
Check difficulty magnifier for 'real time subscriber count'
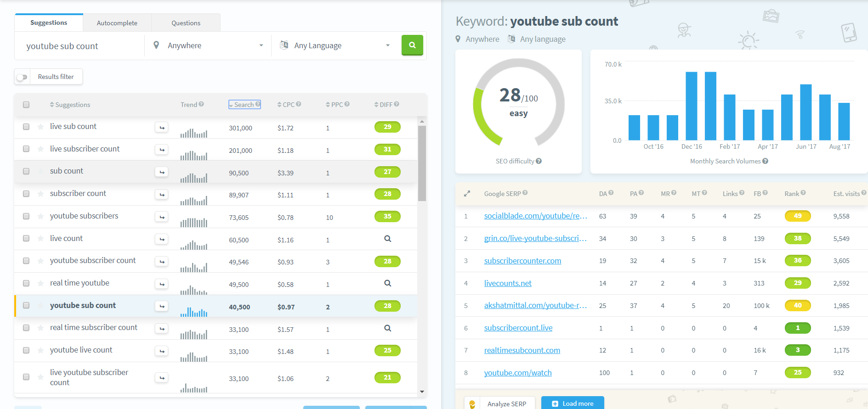click(387, 328)
